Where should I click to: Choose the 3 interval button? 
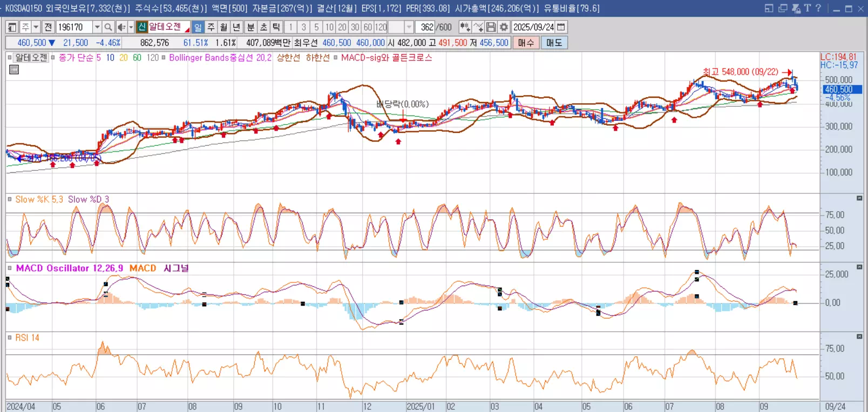303,27
